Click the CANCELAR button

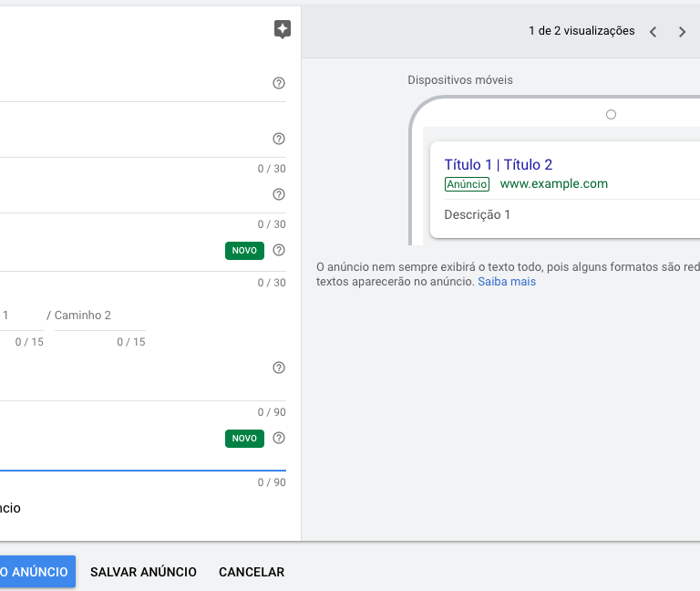[252, 572]
